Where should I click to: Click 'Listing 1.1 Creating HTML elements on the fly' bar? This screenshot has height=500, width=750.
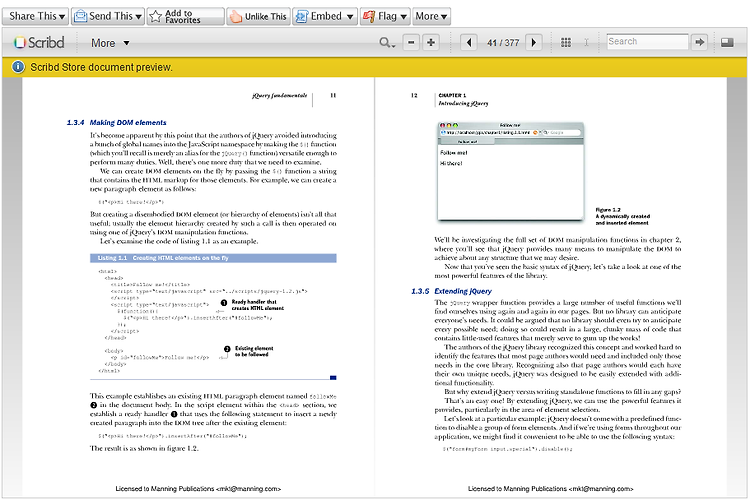(213, 258)
